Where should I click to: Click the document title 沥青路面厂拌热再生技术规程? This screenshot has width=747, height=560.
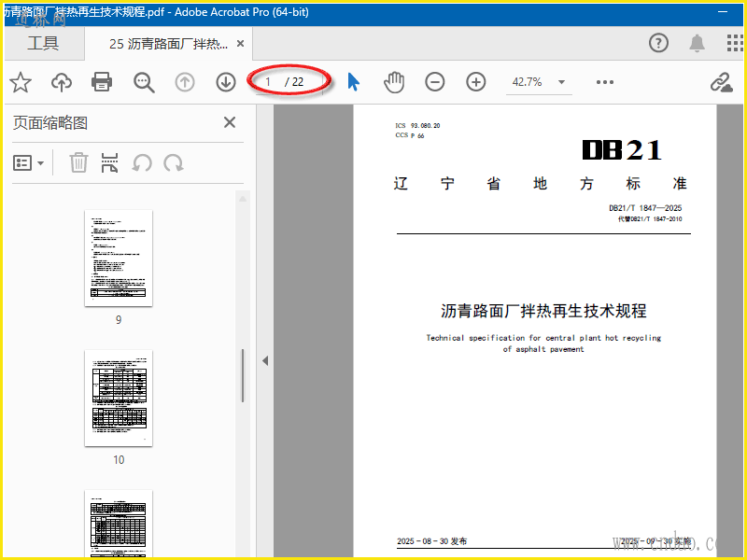[543, 311]
